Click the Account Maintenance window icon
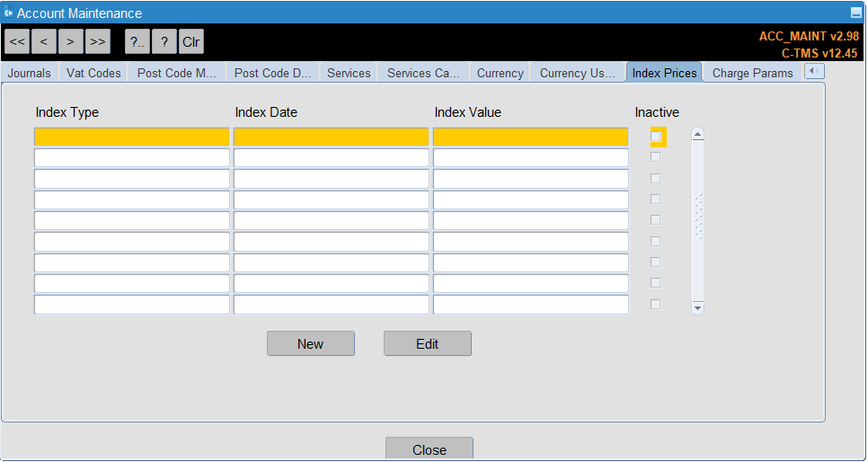Image resolution: width=868 pixels, height=462 pixels. coord(8,13)
